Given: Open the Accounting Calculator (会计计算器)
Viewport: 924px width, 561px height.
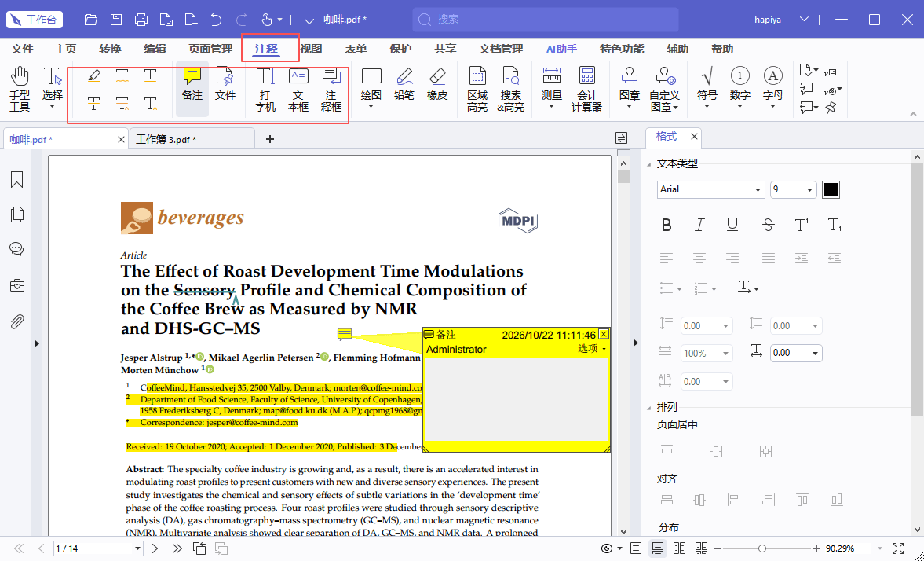Looking at the screenshot, I should pos(587,89).
